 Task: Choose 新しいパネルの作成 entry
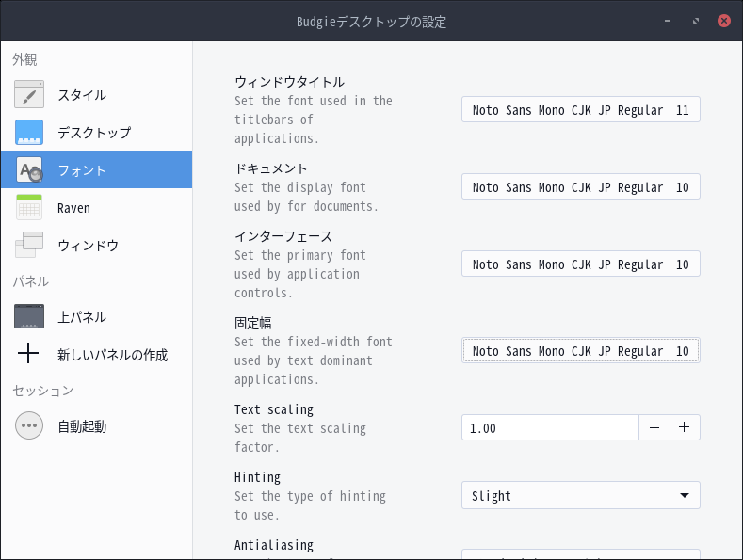click(x=96, y=354)
